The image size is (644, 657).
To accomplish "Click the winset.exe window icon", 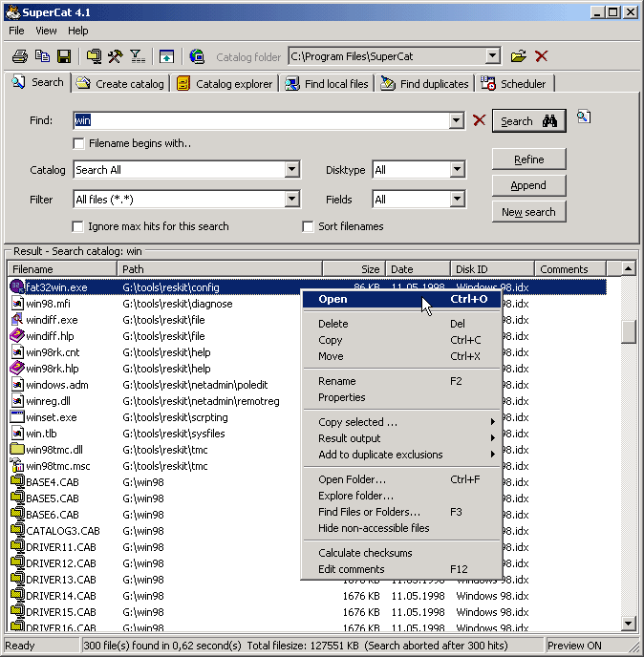I will tap(17, 417).
